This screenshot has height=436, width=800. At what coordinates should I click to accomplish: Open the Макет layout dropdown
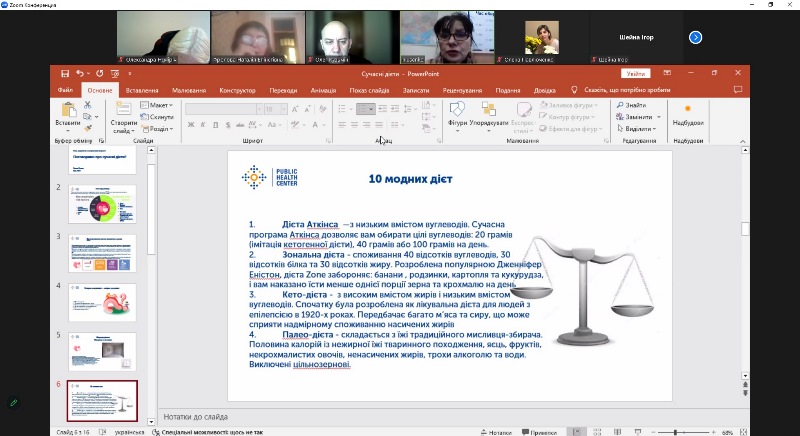tap(157, 105)
